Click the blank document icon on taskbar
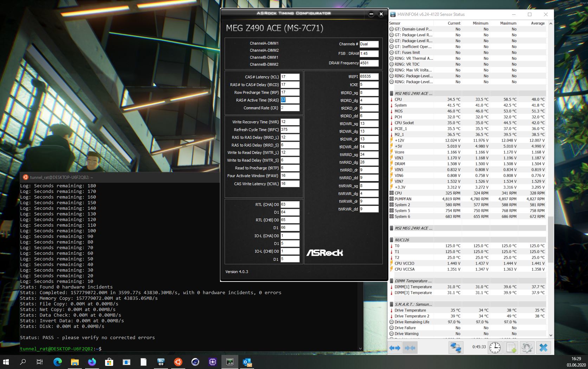Image resolution: width=588 pixels, height=369 pixels. [143, 362]
